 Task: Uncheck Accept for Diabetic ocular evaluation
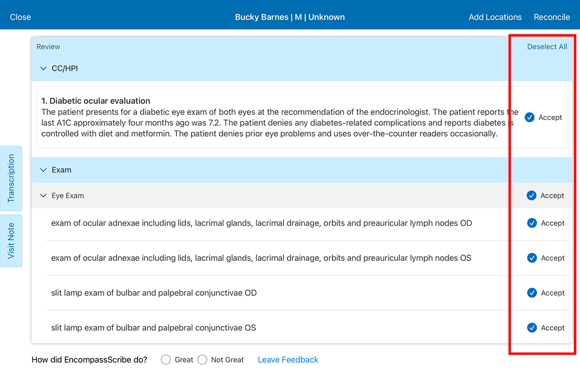pos(529,117)
